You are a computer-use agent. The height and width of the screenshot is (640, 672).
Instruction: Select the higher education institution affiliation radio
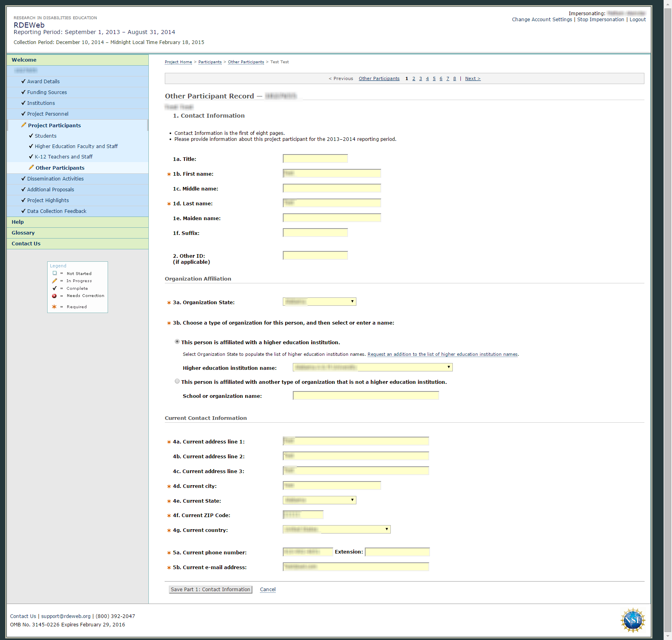[177, 342]
